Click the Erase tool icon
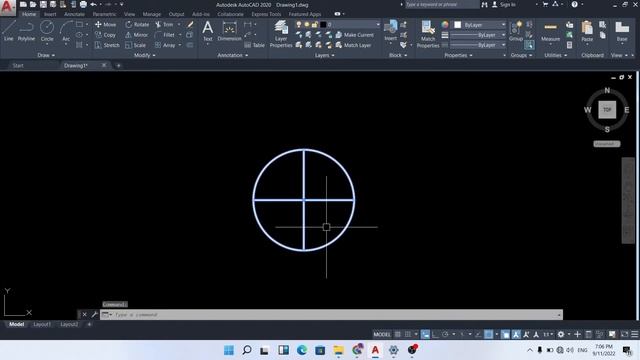Image resolution: width=640 pixels, height=360 pixels. pos(190,24)
